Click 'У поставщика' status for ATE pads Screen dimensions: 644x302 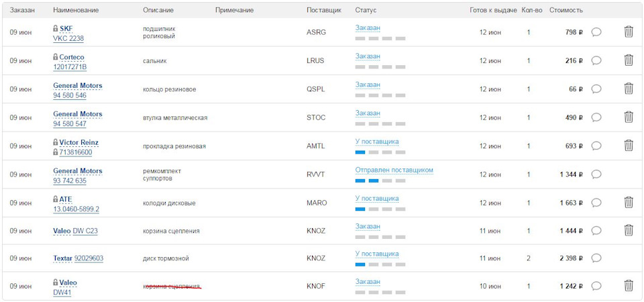[376, 199]
